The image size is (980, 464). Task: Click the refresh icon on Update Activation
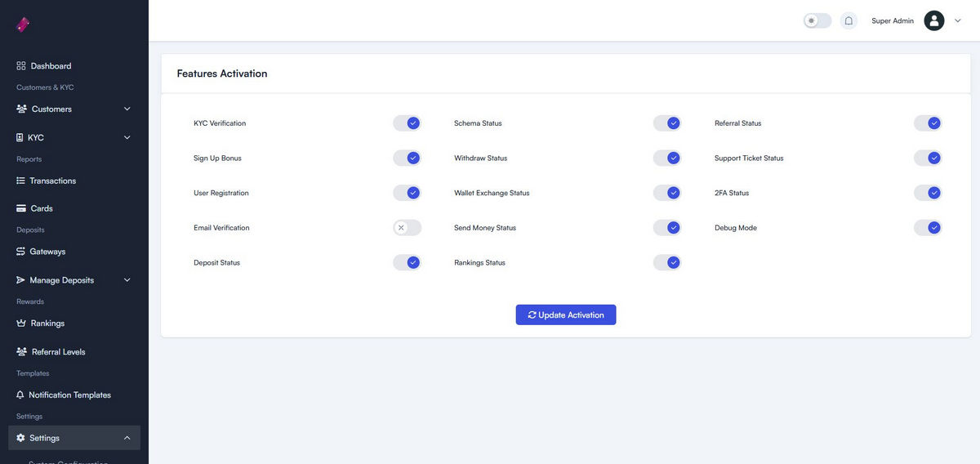tap(532, 315)
